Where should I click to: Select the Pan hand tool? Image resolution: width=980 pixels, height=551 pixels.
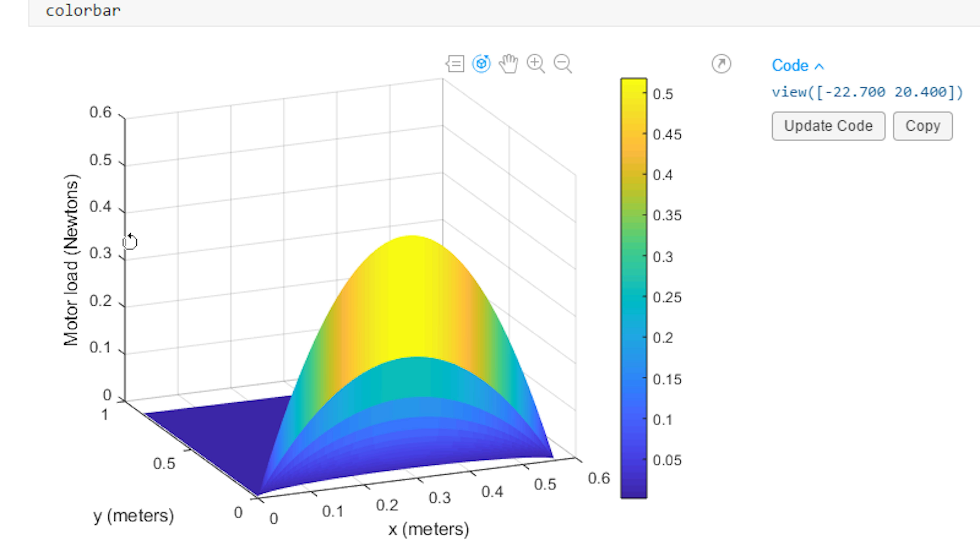pos(509,64)
